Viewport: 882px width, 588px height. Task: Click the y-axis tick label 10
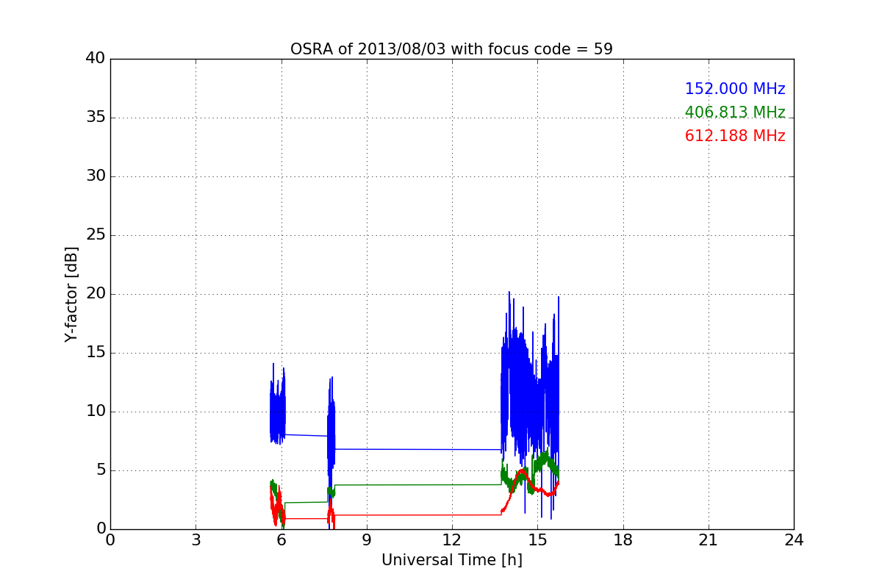[96, 412]
